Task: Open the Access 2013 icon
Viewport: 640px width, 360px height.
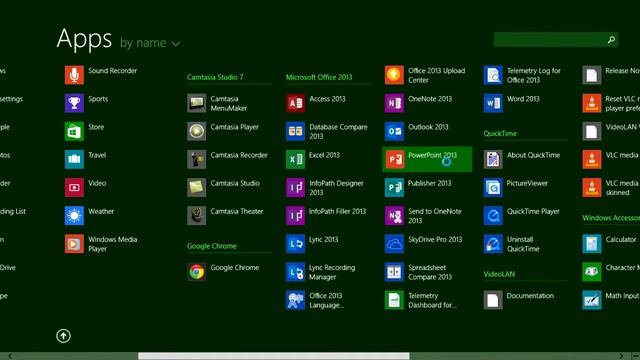Action: point(296,103)
